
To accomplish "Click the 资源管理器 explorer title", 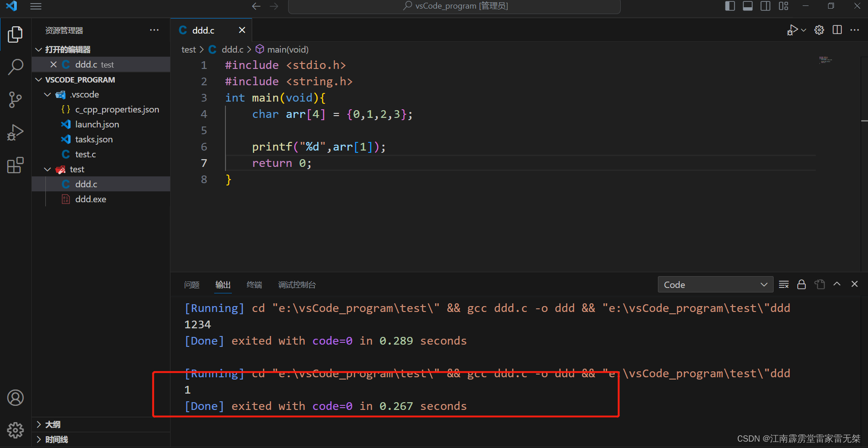I will [64, 30].
